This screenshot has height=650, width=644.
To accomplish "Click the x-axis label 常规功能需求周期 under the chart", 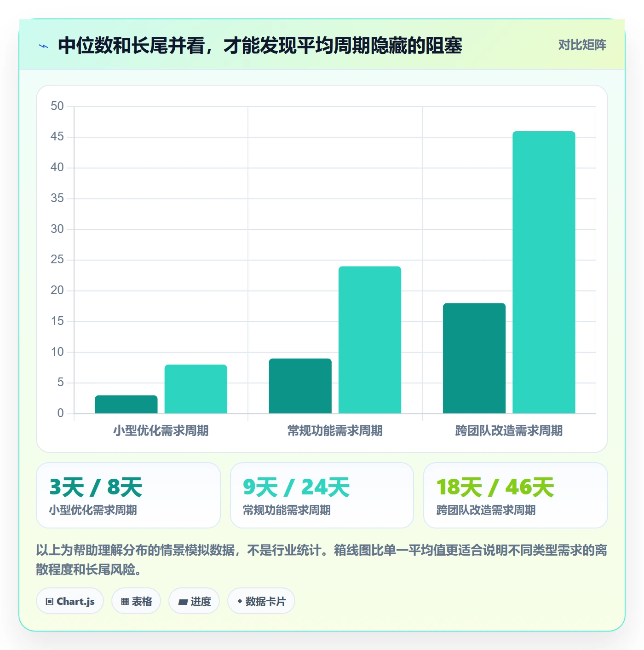I will pyautogui.click(x=335, y=430).
